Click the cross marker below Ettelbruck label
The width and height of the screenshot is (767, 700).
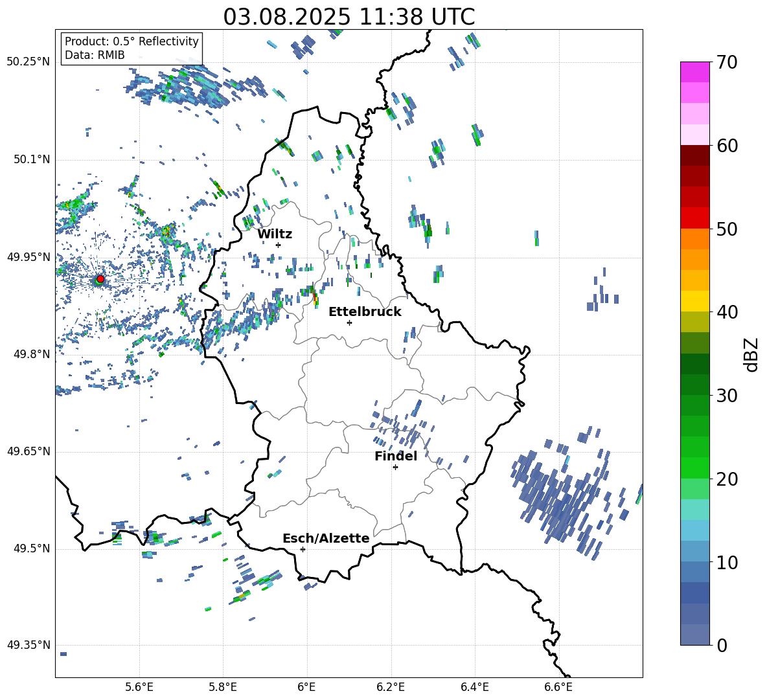click(x=349, y=322)
